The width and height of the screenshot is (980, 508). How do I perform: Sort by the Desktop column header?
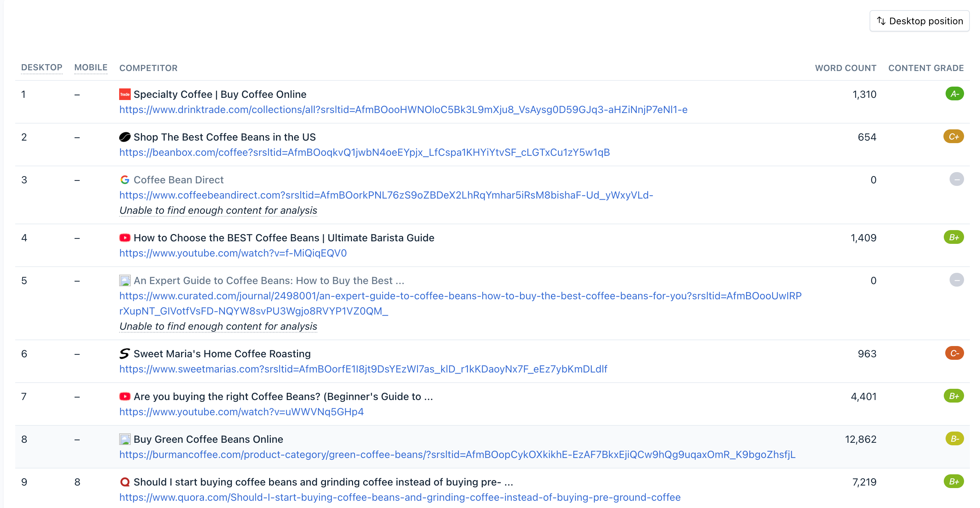pos(42,67)
